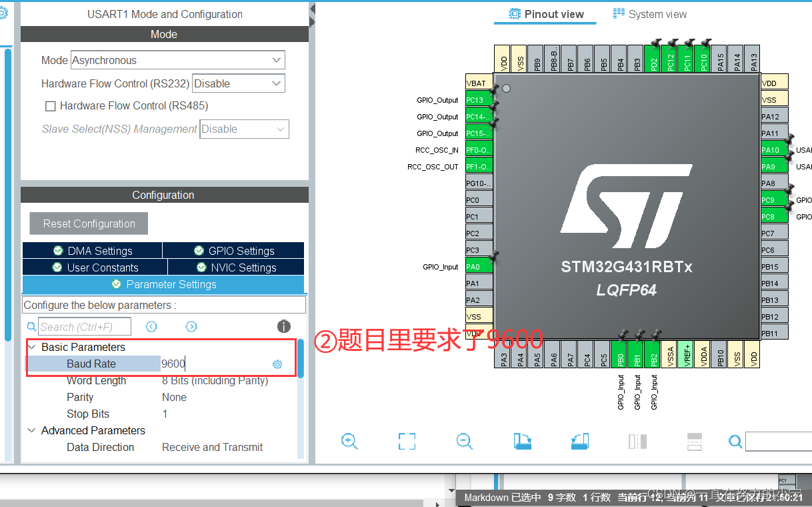Click the PC13 pin on the chip
Screen dimensions: 812x507
pyautogui.click(x=479, y=100)
